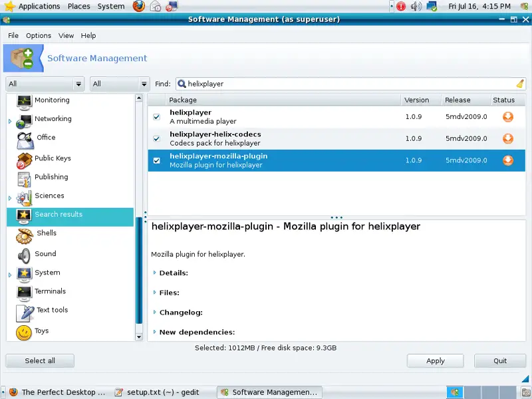
Task: Click the System category icon
Action: coord(24,275)
